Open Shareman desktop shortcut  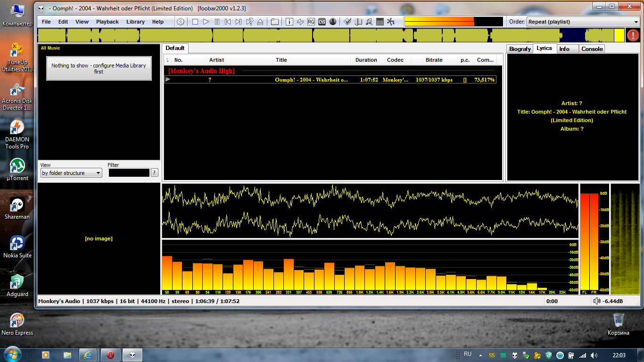click(17, 208)
